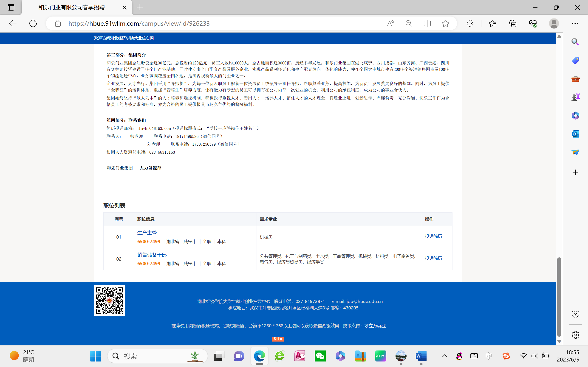Image resolution: width=588 pixels, height=367 pixels.
Task: Open the sidebar search magnifier
Action: click(x=575, y=42)
